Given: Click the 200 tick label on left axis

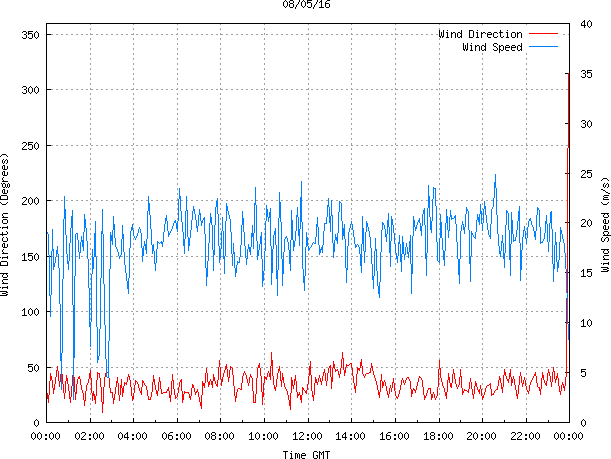Looking at the screenshot, I should [x=30, y=201].
